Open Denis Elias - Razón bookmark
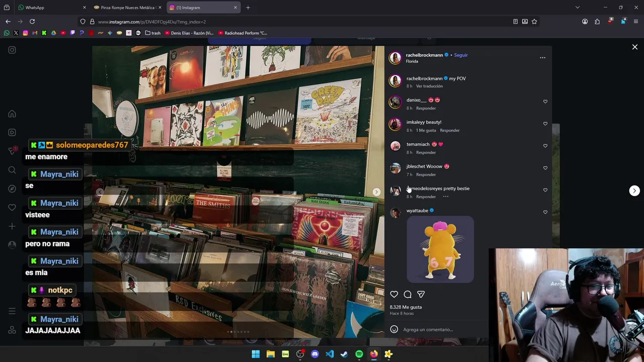 point(189,33)
